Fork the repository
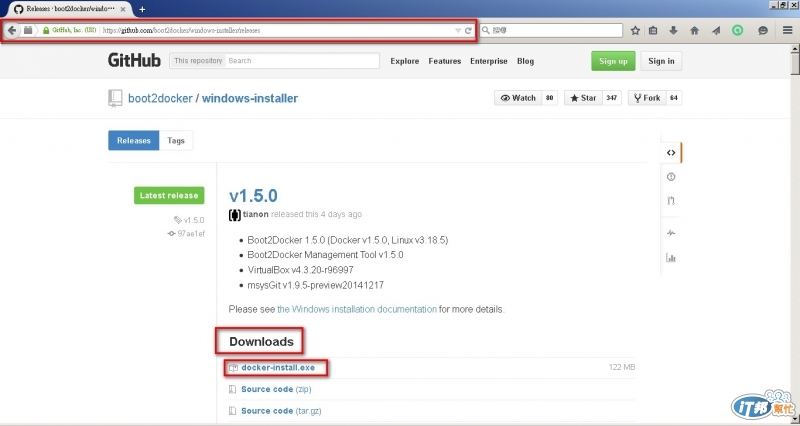Image resolution: width=800 pixels, height=426 pixels. 647,98
